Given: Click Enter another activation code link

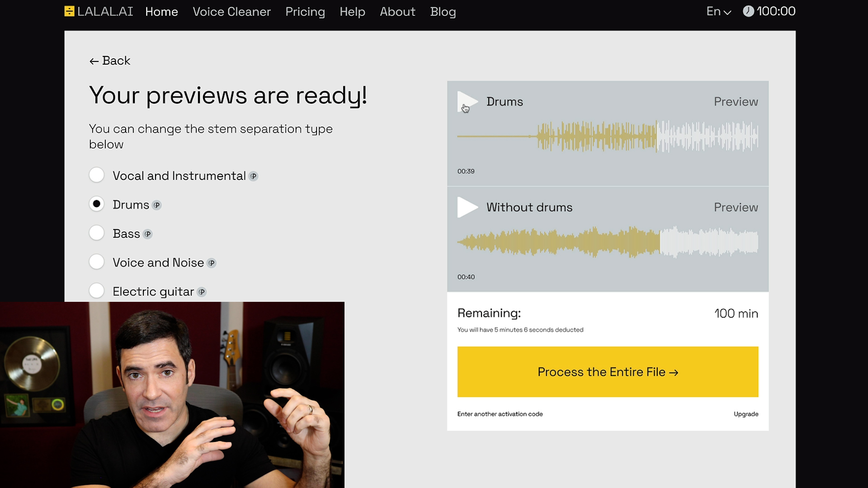Looking at the screenshot, I should click(x=500, y=414).
